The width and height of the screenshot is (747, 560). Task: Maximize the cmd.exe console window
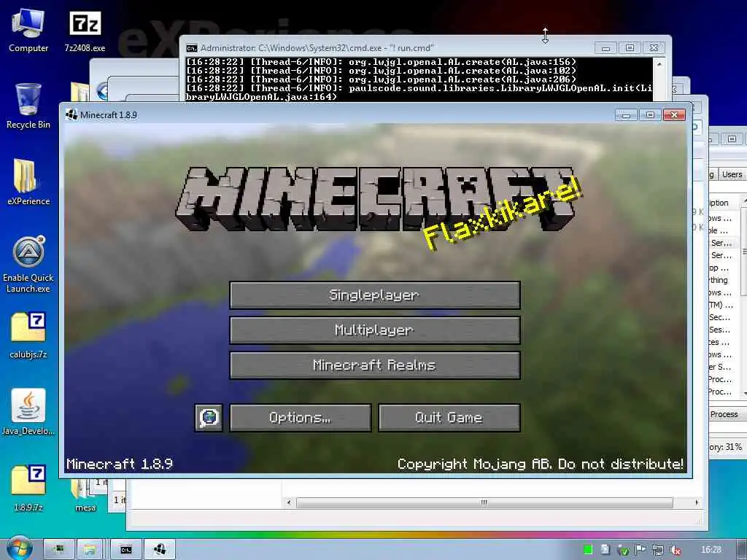630,48
